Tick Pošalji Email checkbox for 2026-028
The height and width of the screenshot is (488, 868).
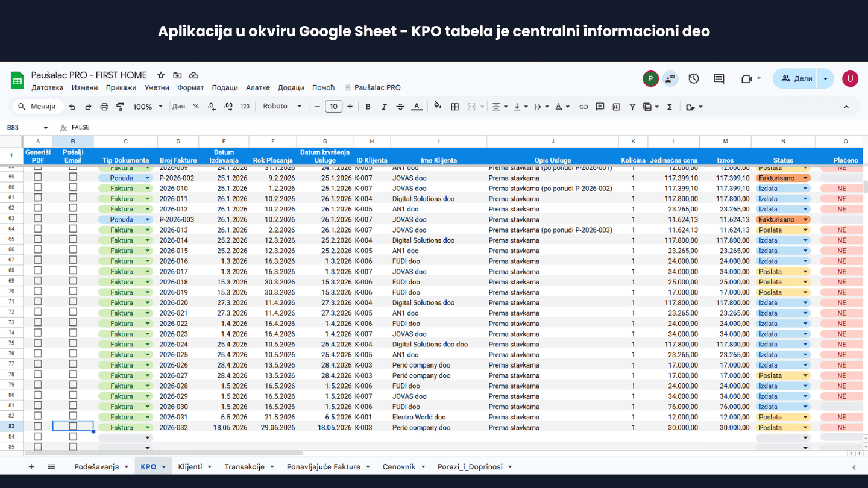click(73, 384)
